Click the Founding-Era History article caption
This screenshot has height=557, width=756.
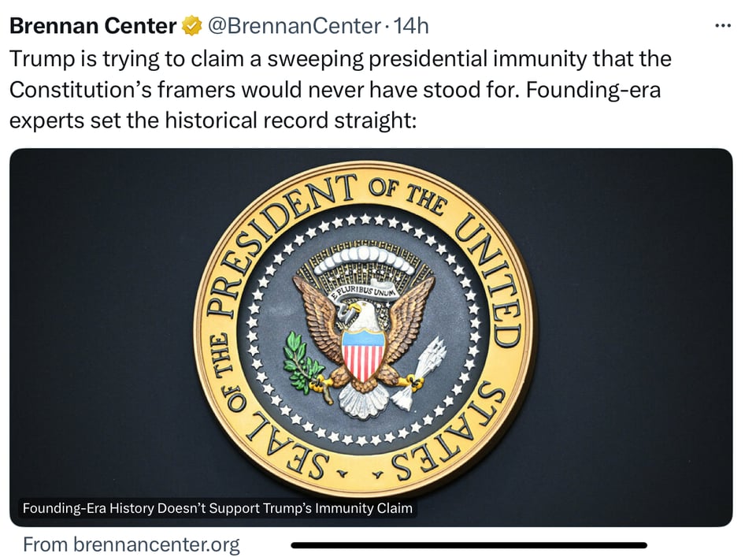tap(217, 508)
